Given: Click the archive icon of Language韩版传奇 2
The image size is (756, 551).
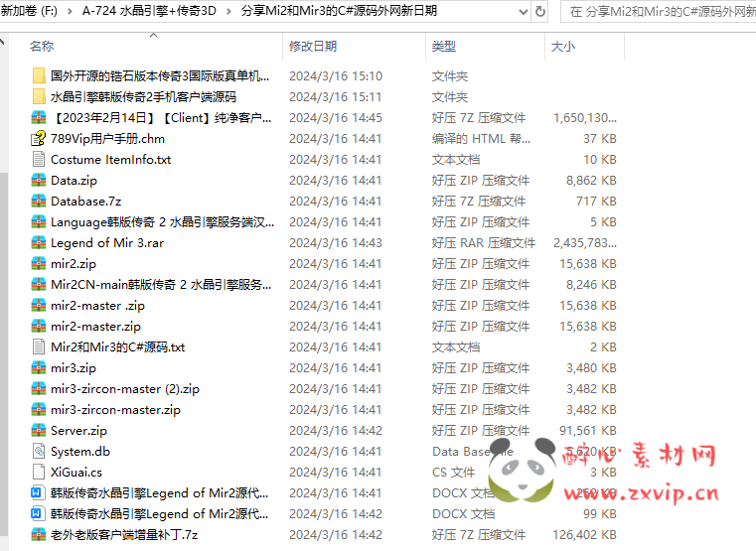Looking at the screenshot, I should coord(39,222).
